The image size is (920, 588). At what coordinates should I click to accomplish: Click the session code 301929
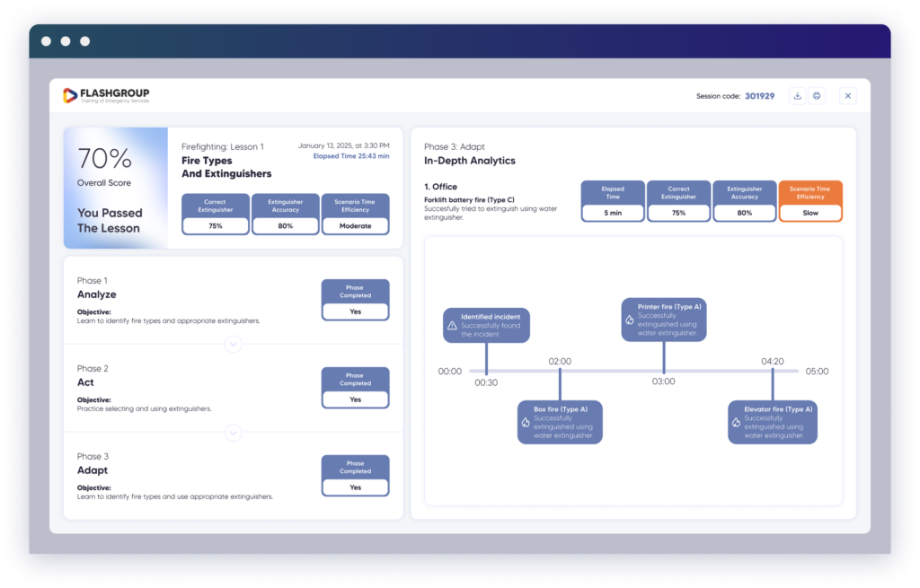[759, 96]
